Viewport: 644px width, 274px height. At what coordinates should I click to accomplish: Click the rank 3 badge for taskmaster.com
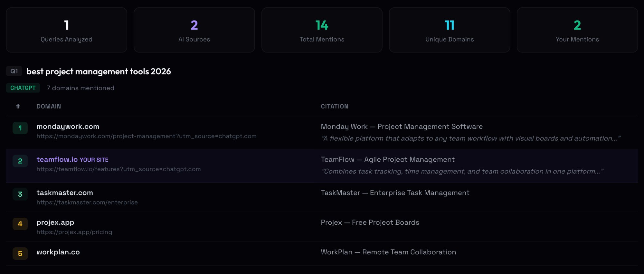click(x=20, y=194)
